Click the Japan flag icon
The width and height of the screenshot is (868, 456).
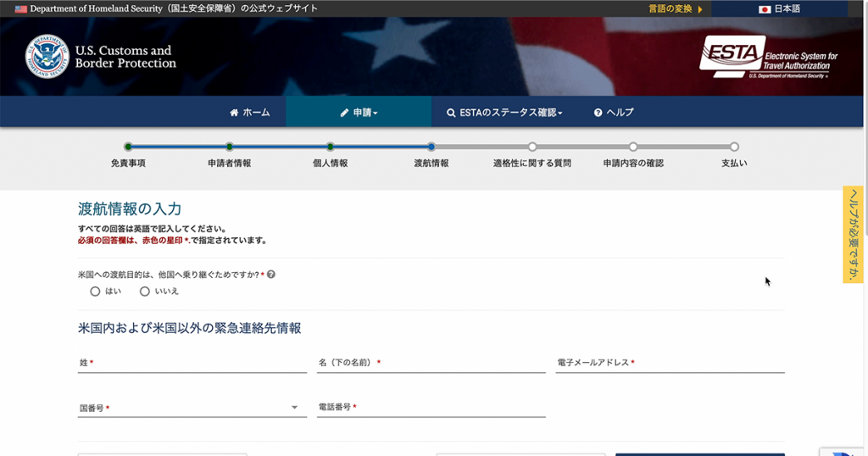coord(764,9)
